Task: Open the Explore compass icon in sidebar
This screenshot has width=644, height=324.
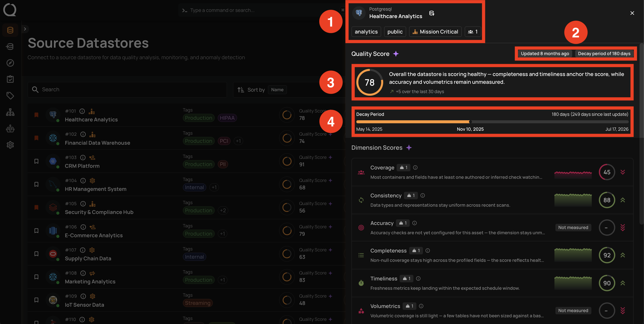Action: pos(10,63)
